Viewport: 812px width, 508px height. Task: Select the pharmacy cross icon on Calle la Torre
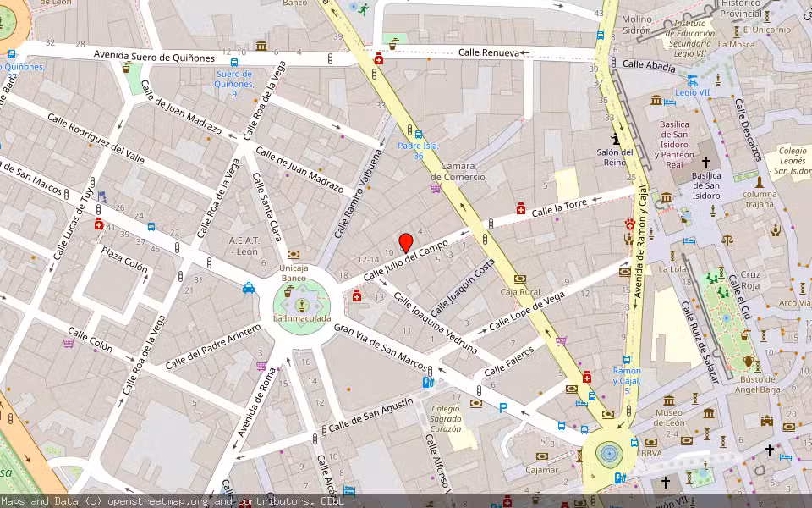pos(521,207)
